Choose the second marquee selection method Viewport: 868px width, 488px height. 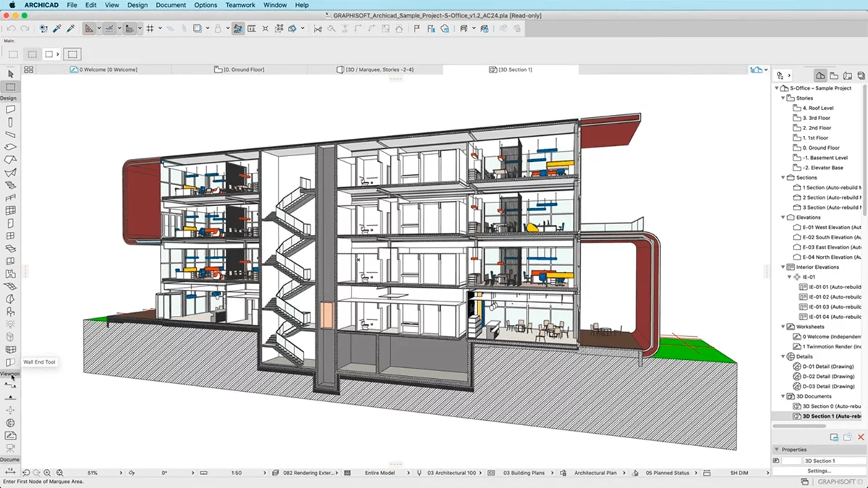tap(32, 54)
